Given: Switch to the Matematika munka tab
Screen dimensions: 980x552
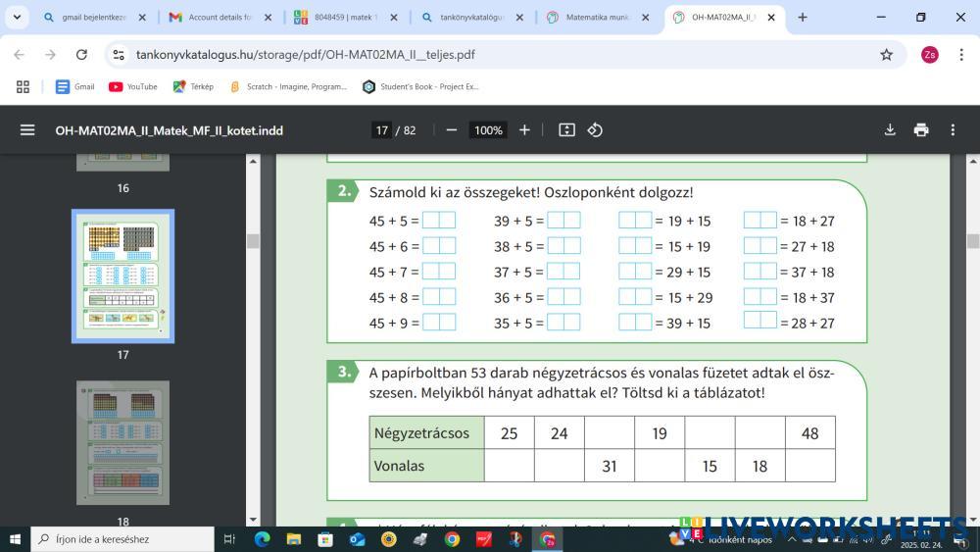Looking at the screenshot, I should [x=598, y=18].
